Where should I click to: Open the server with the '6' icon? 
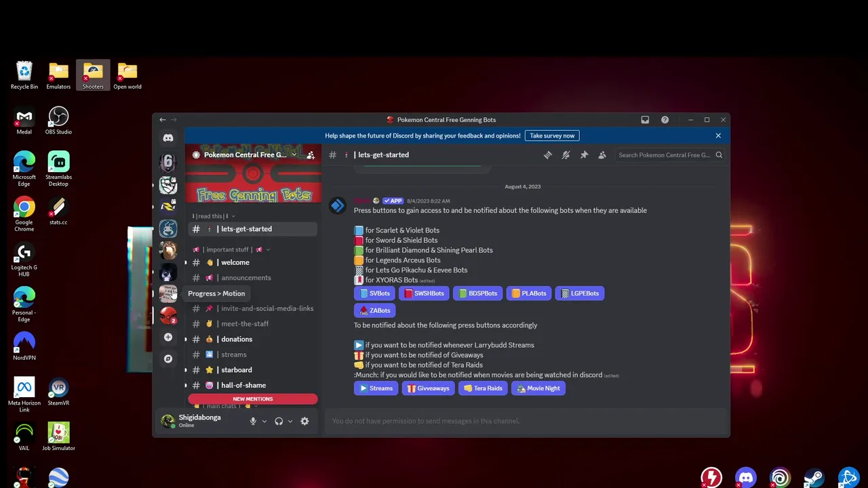[168, 162]
